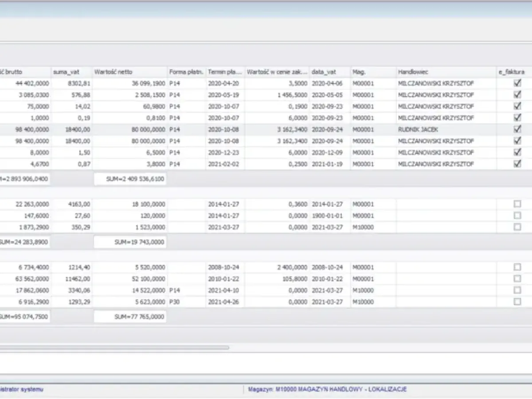Click the P30 payment form cell
This screenshot has height=399, width=532.
click(187, 302)
